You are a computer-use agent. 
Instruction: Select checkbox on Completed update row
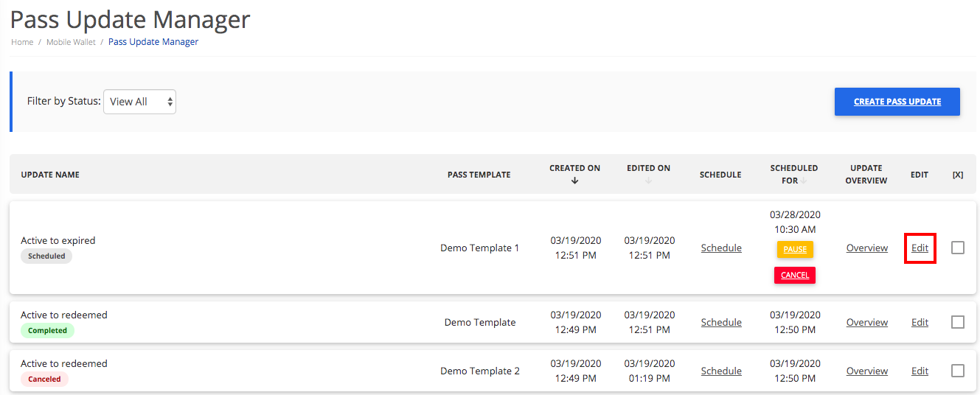(x=958, y=322)
